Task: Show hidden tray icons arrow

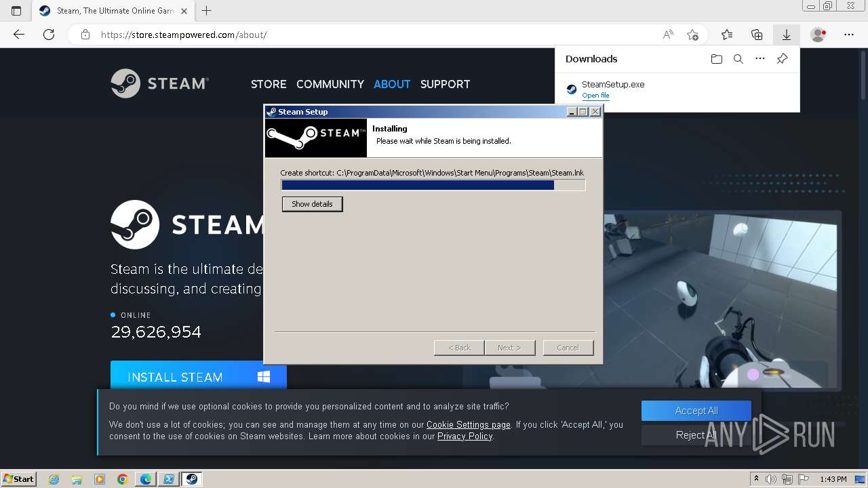Action: pos(756,479)
